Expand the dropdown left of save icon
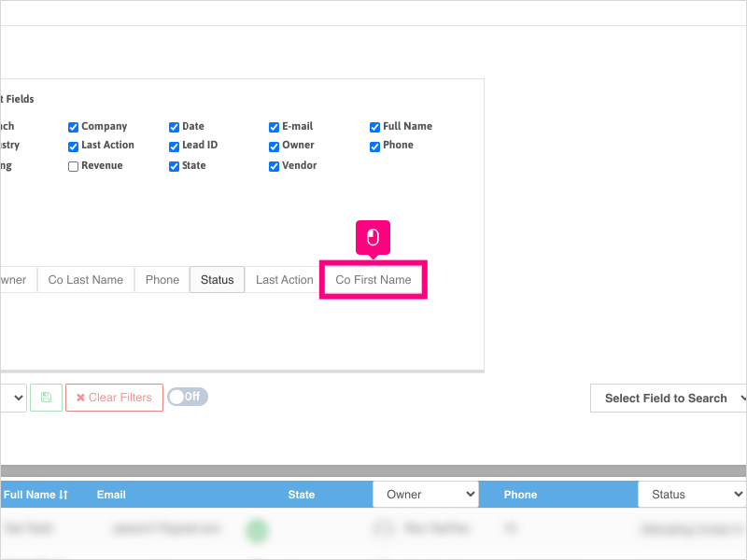 tap(13, 398)
